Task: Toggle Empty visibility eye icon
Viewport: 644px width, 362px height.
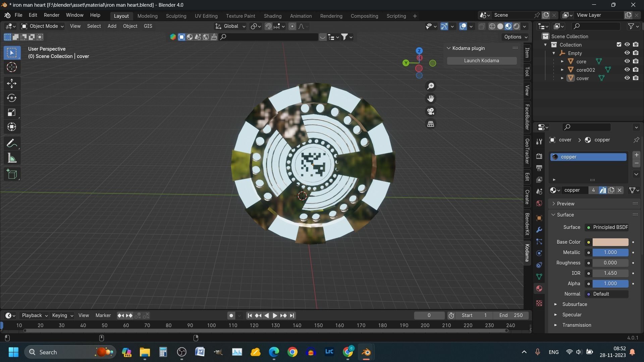Action: point(627,53)
